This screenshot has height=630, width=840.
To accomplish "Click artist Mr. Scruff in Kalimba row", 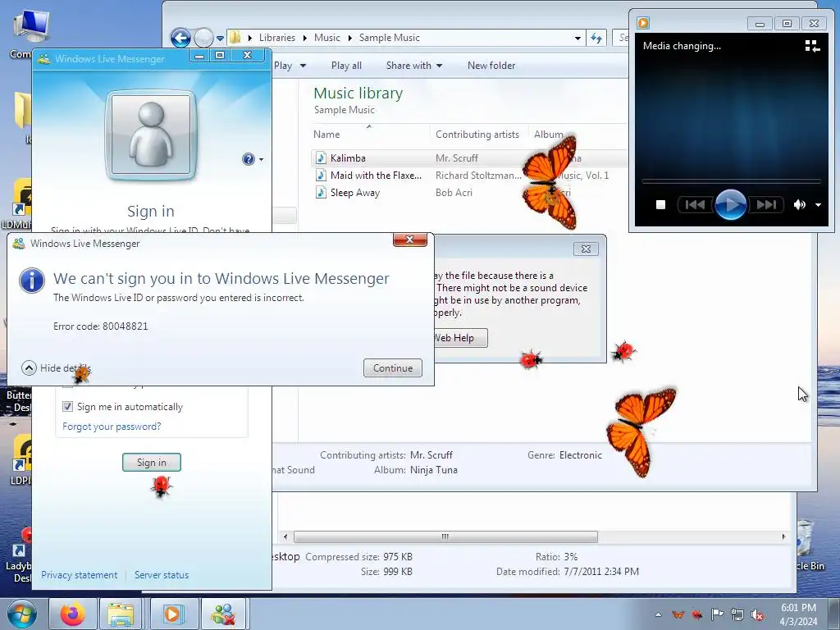I will (456, 158).
